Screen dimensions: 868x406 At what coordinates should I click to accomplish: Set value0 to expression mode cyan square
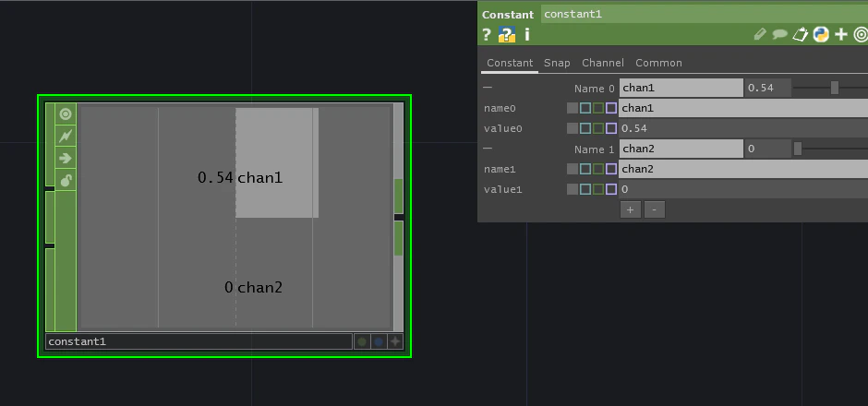(x=585, y=128)
